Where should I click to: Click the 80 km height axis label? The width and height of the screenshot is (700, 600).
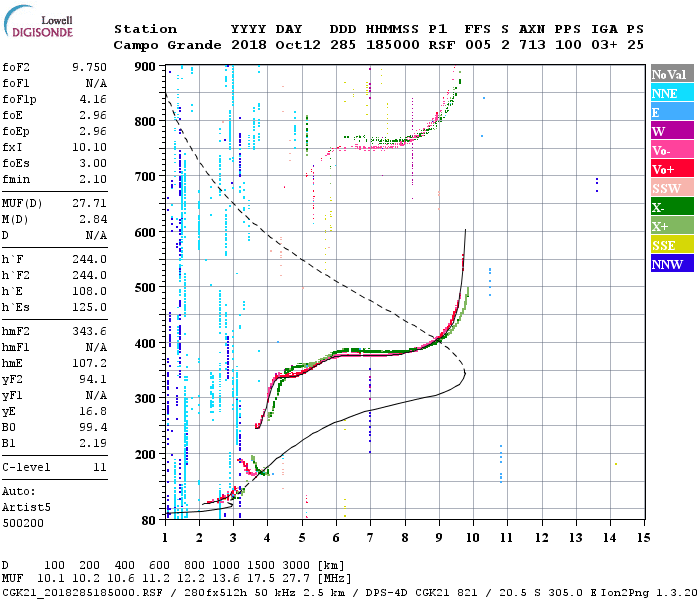coord(149,521)
